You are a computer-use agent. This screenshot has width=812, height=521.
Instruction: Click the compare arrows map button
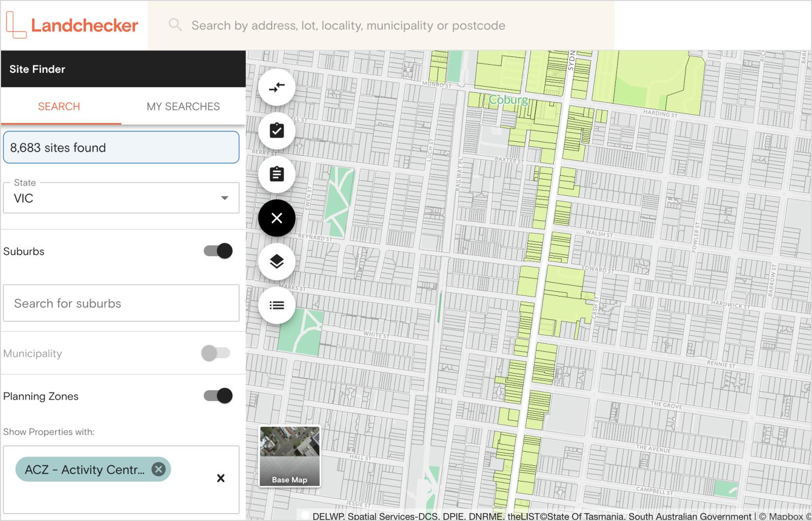point(276,87)
